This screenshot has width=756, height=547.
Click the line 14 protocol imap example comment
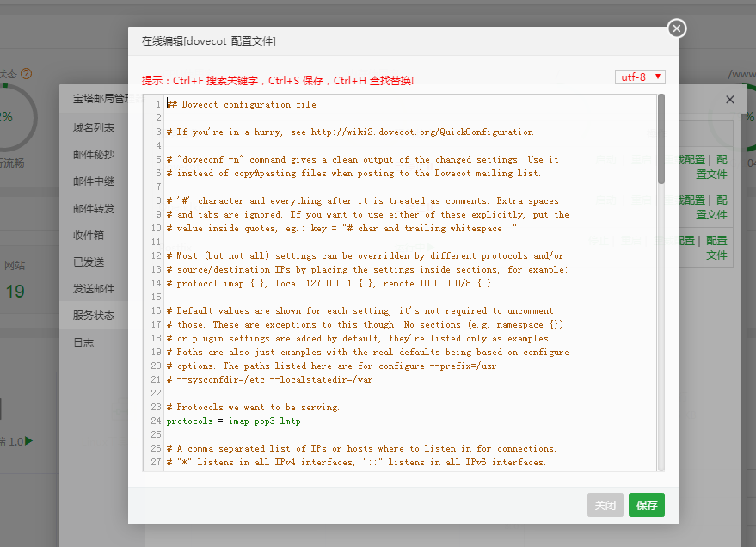pyautogui.click(x=329, y=283)
